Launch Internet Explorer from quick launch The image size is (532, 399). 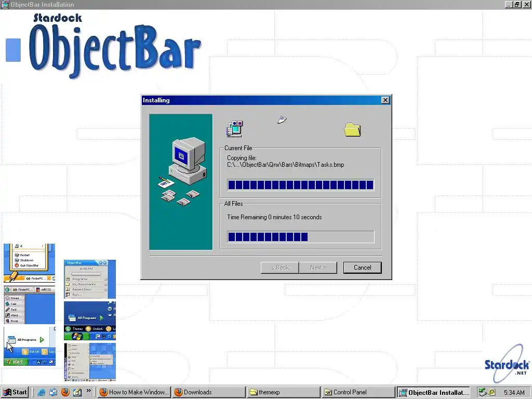coord(42,392)
